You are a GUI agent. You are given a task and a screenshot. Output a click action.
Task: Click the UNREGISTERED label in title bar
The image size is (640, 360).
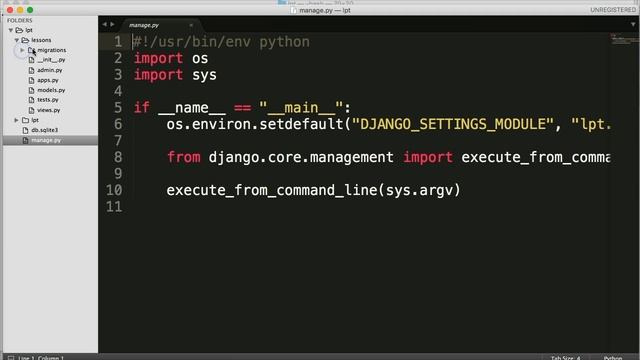(x=613, y=10)
